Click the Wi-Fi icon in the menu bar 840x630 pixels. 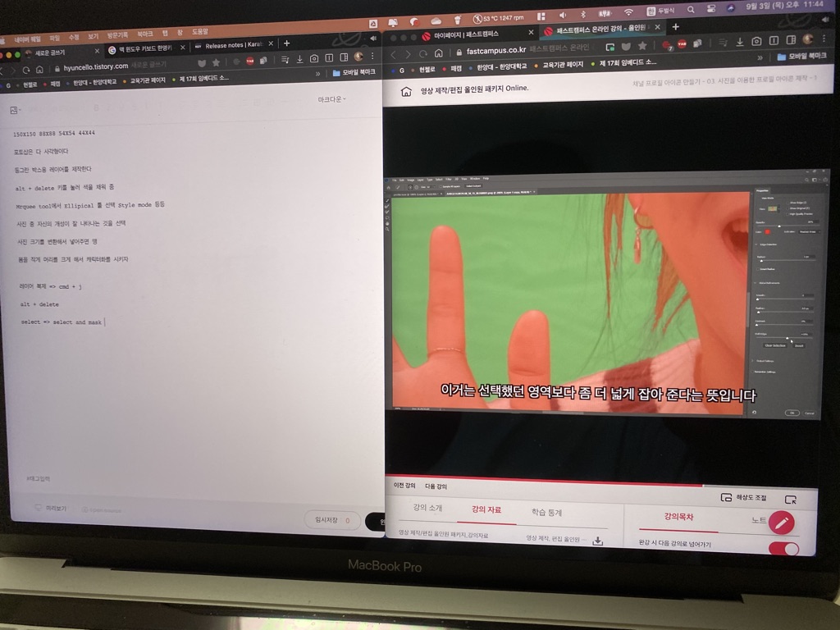pyautogui.click(x=629, y=12)
